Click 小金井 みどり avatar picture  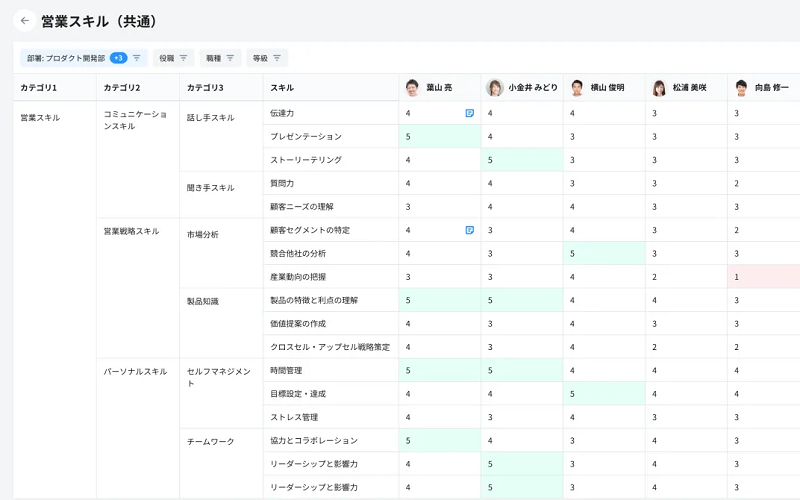[494, 88]
